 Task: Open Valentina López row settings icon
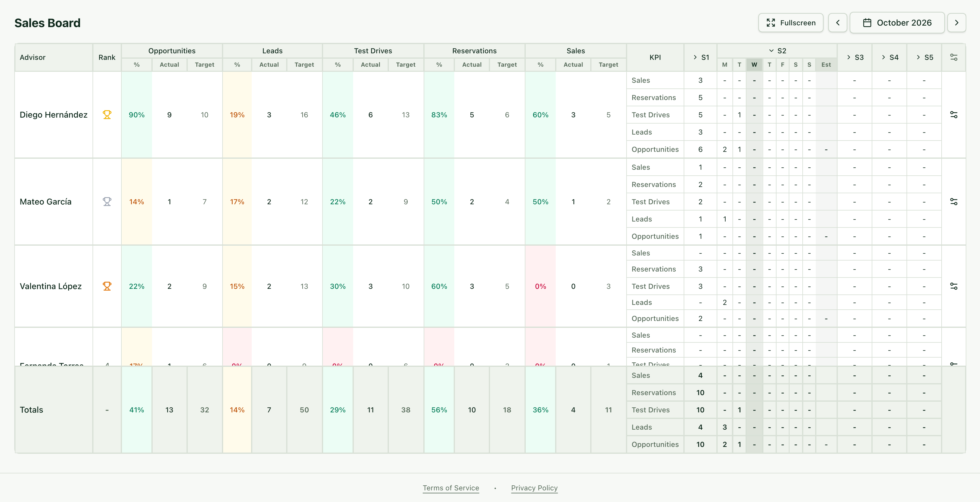click(x=953, y=286)
